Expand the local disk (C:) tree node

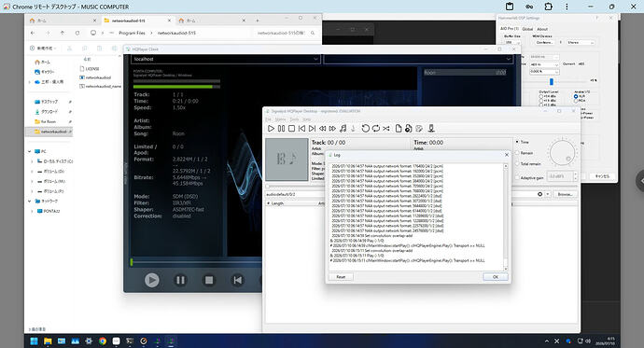tap(32, 161)
